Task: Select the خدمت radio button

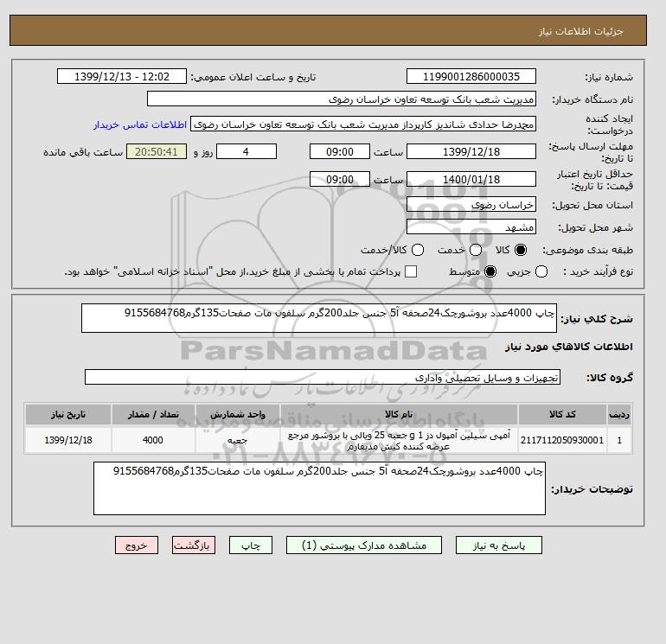Action: coord(476,250)
